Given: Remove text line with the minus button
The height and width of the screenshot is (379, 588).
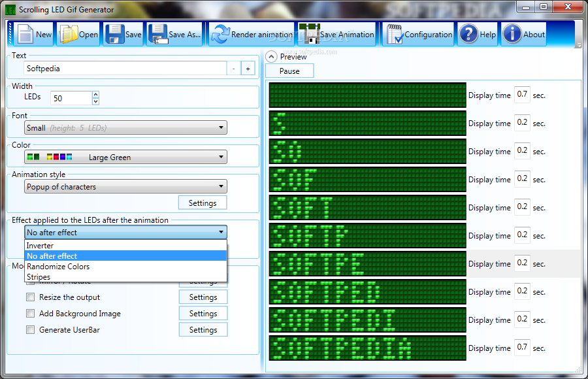Looking at the screenshot, I should point(234,69).
